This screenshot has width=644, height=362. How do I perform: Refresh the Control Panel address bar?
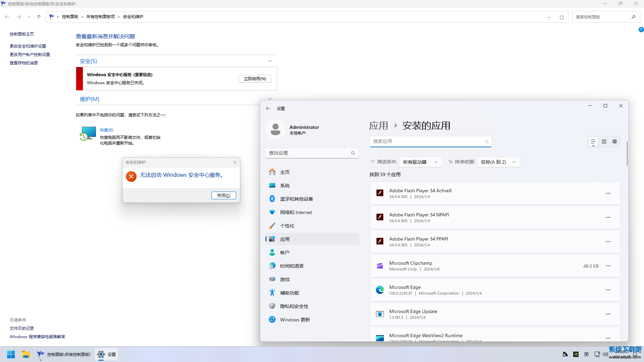(561, 17)
